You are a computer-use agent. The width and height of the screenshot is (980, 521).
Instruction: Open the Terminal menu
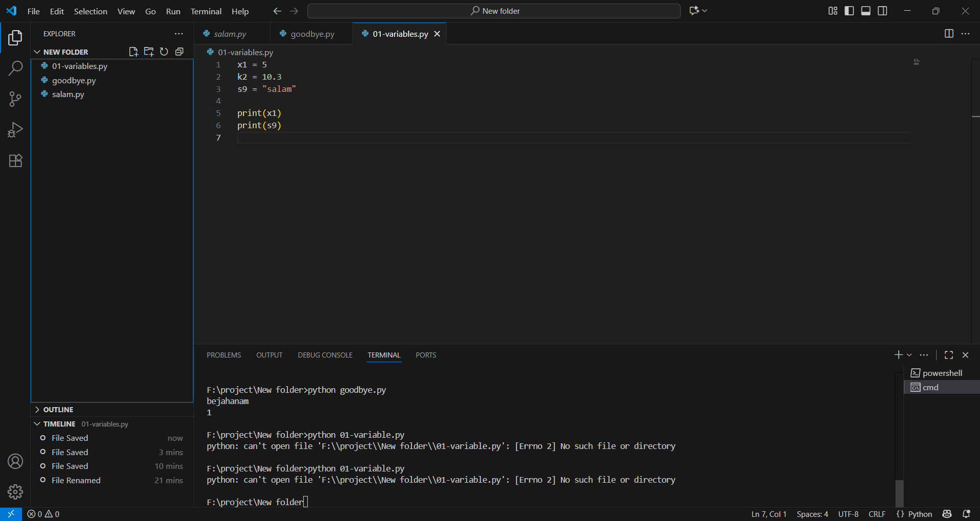[x=206, y=11]
